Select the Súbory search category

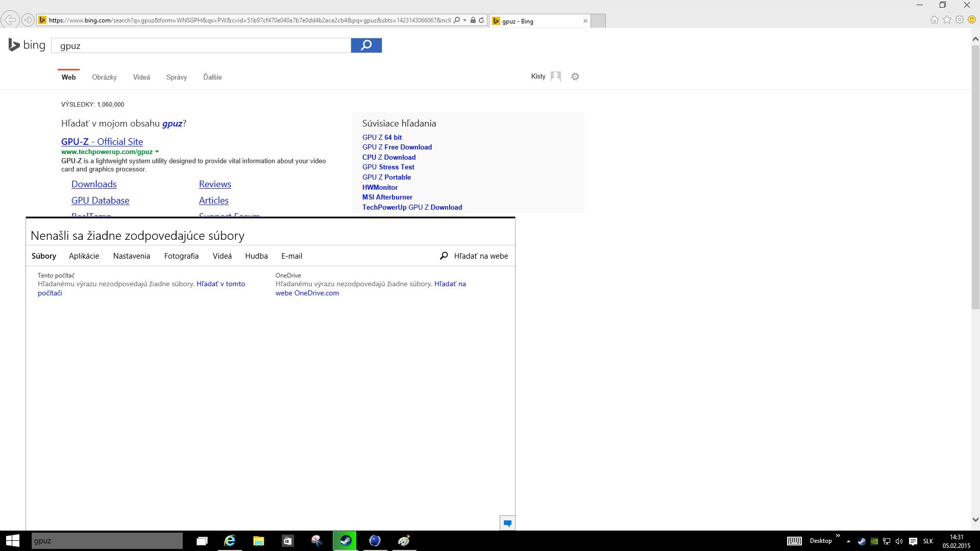44,256
